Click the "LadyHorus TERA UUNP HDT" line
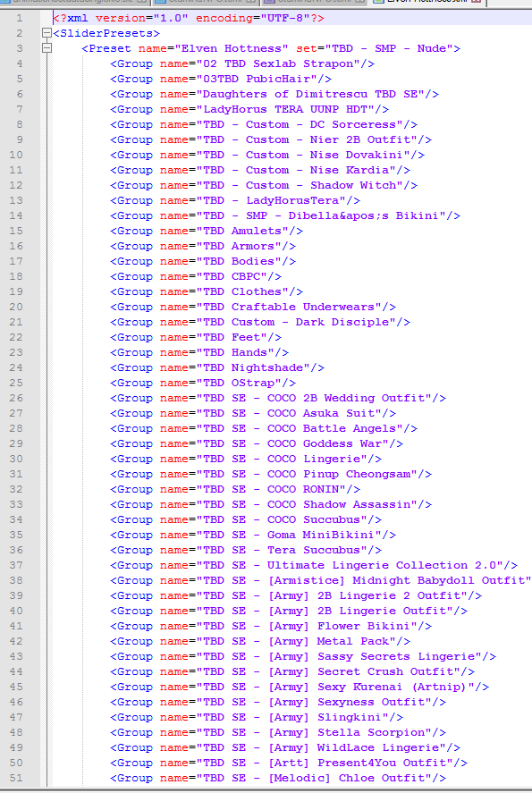The width and height of the screenshot is (532, 793). (249, 109)
